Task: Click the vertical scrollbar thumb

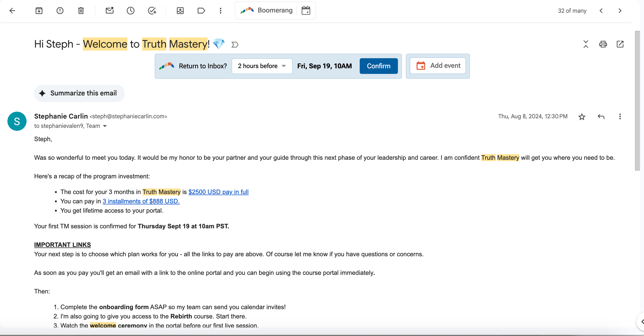Action: pos(637,100)
